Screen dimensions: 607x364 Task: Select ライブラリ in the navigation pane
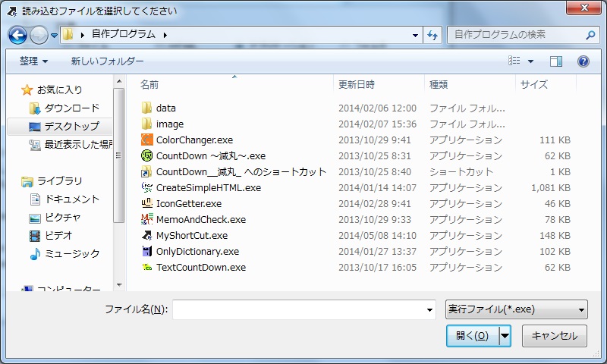pos(60,181)
